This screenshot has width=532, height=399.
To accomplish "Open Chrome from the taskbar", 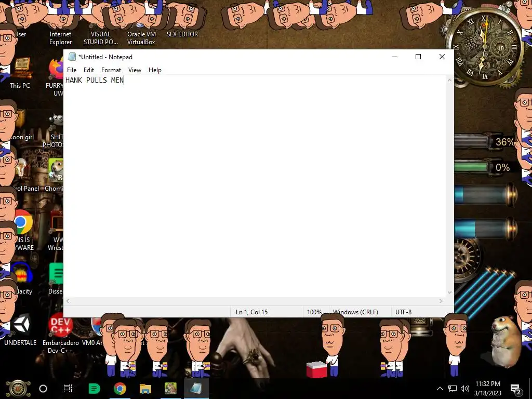I will [x=120, y=389].
